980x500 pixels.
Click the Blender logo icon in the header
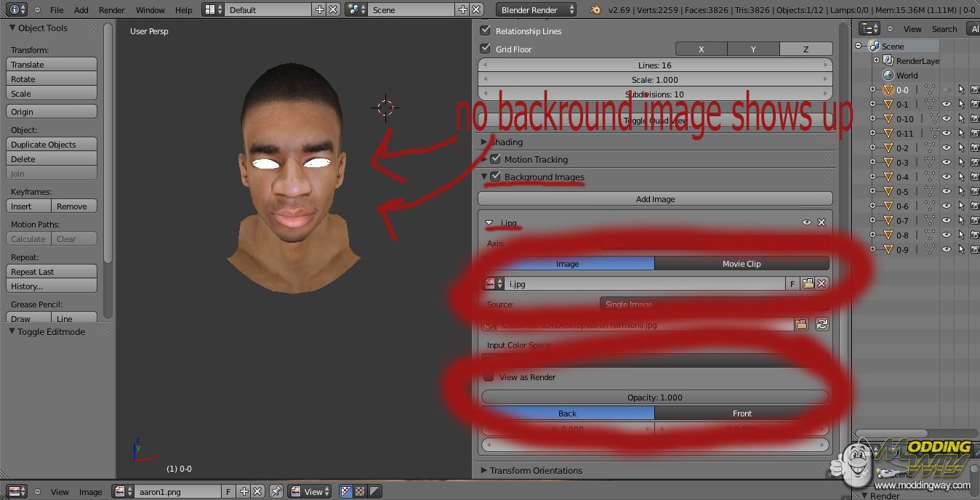tap(596, 9)
